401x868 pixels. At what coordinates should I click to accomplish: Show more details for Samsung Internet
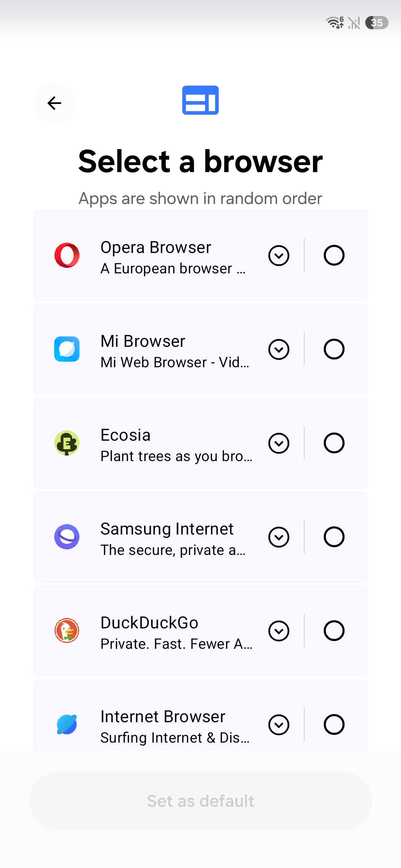pos(279,537)
